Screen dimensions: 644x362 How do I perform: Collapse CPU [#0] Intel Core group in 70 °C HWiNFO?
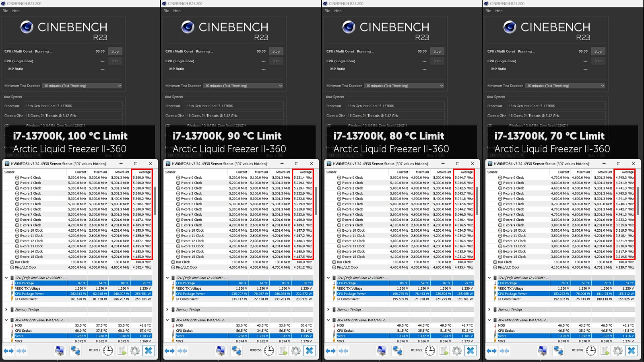489,278
